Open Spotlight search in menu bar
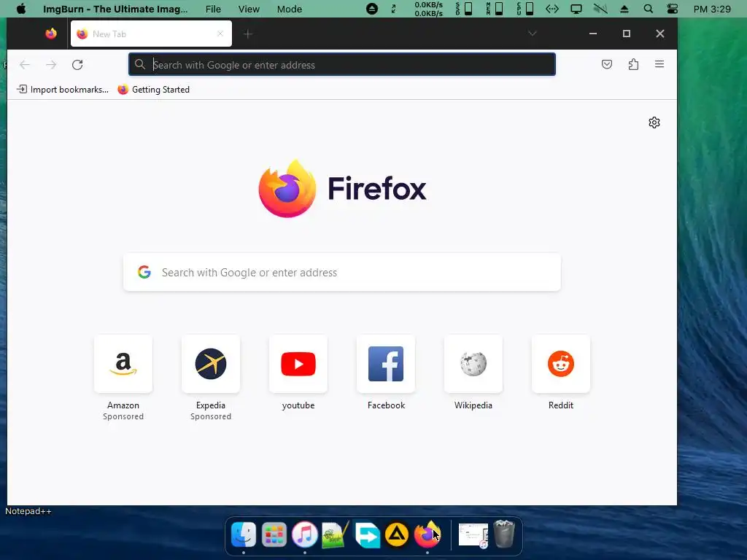The width and height of the screenshot is (747, 560). point(648,9)
